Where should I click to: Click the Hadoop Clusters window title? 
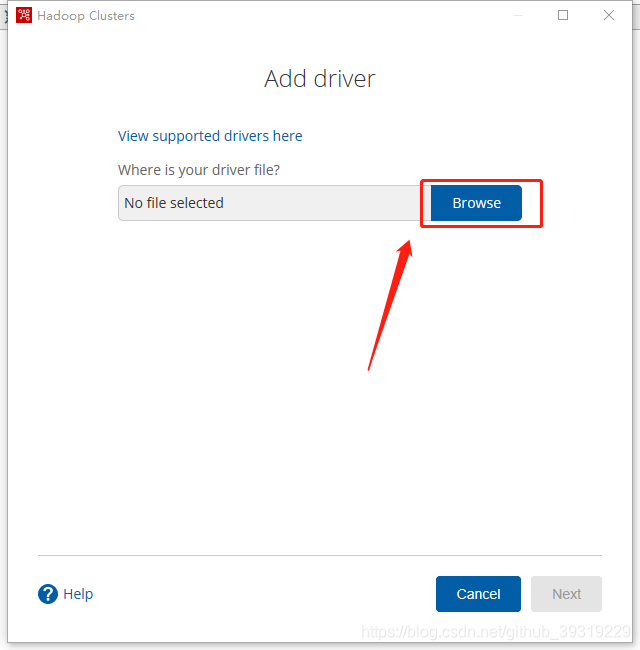tap(86, 16)
